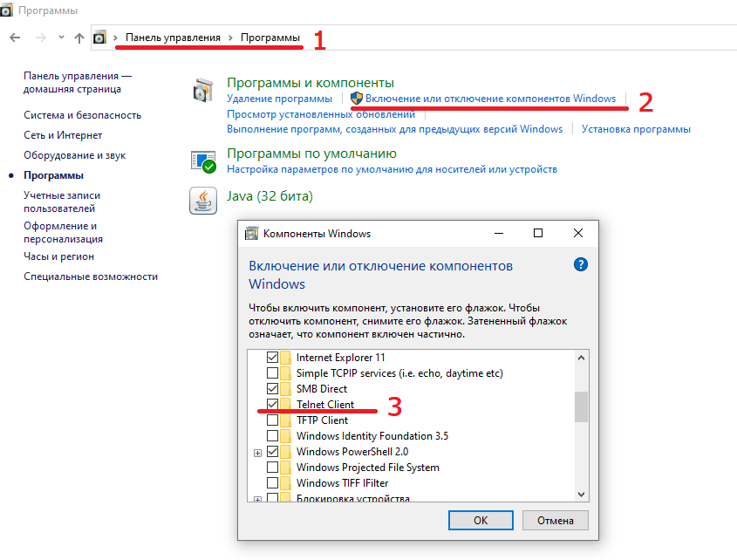Open Включение или отключение компонентов Windows link
737x560 pixels.
[490, 99]
